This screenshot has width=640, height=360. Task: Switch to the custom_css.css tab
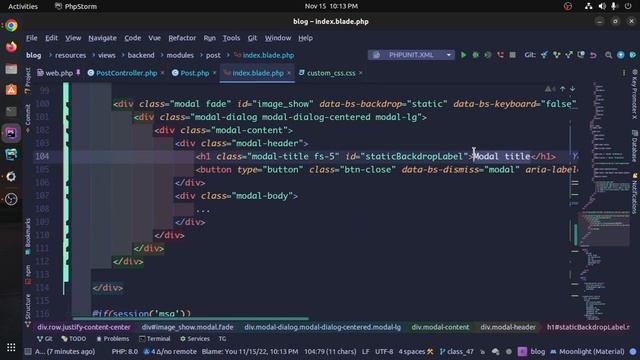(x=331, y=73)
